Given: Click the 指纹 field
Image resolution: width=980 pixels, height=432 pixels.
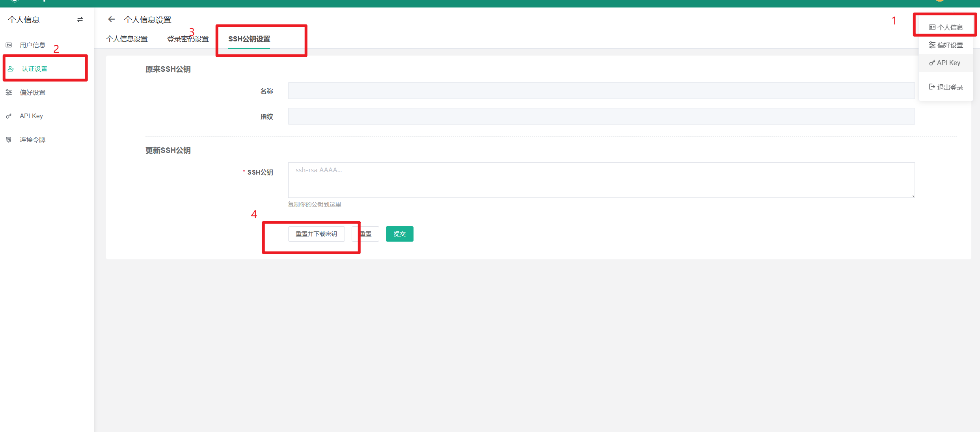Looking at the screenshot, I should [601, 116].
